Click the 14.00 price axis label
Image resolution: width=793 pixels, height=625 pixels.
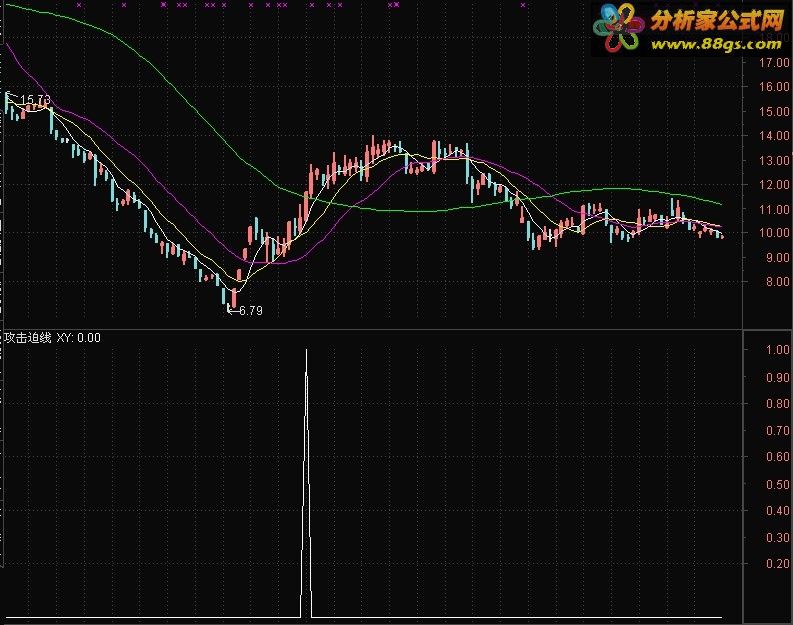tap(774, 136)
